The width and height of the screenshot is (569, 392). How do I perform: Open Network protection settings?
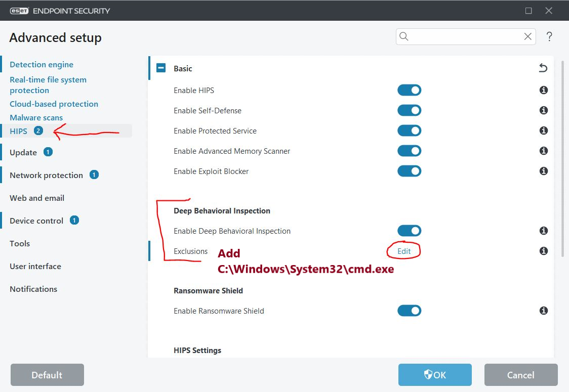tap(46, 175)
